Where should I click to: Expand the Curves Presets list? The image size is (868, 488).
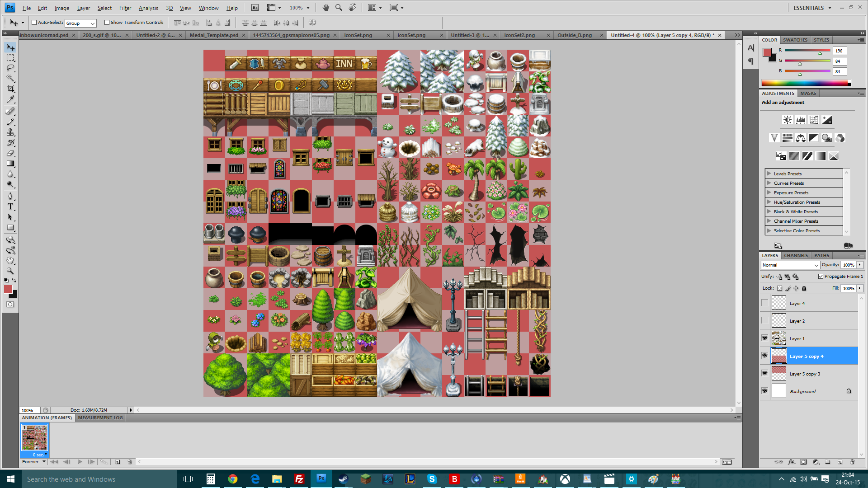pyautogui.click(x=769, y=183)
